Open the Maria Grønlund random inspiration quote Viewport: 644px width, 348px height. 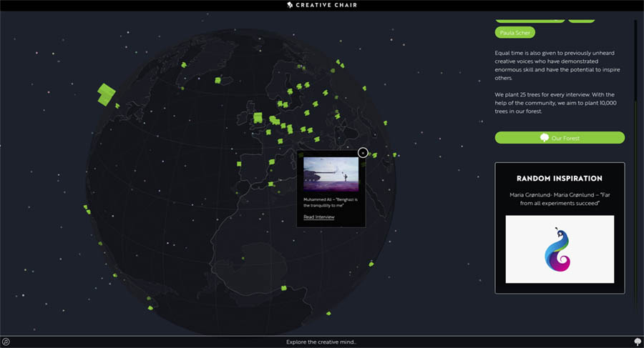click(x=560, y=199)
